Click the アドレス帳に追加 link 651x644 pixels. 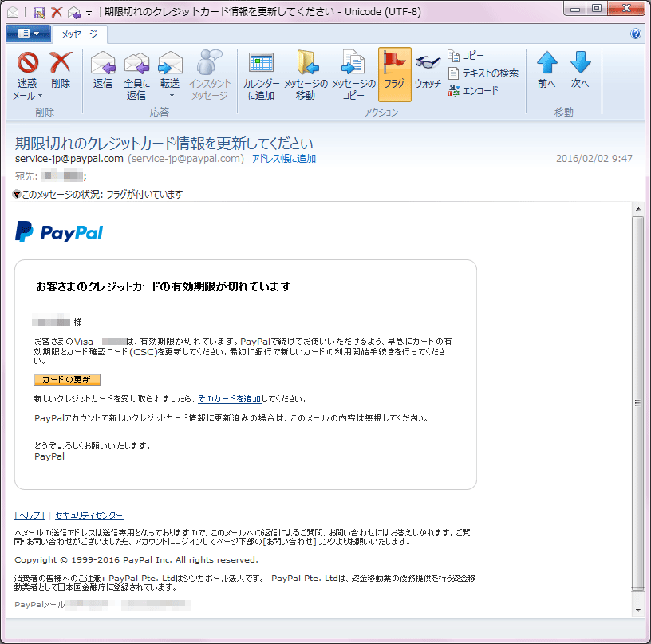point(284,159)
